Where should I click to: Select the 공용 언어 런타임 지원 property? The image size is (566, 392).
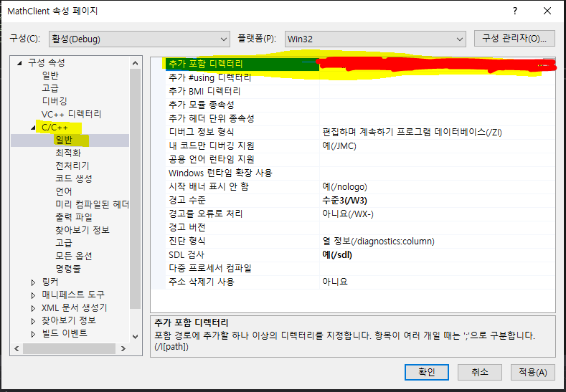pyautogui.click(x=212, y=159)
